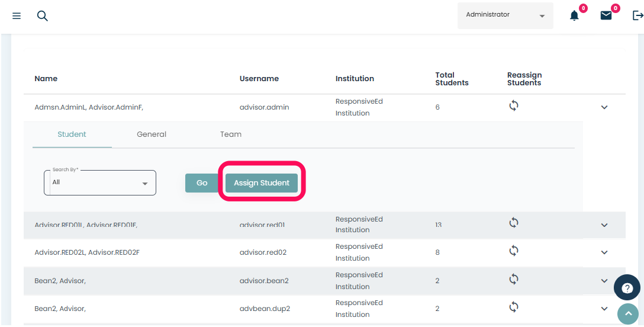Open the Search By dropdown

pyautogui.click(x=99, y=183)
